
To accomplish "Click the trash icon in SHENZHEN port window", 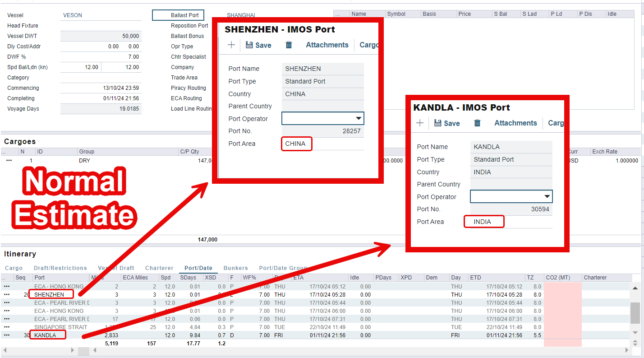I will 289,45.
